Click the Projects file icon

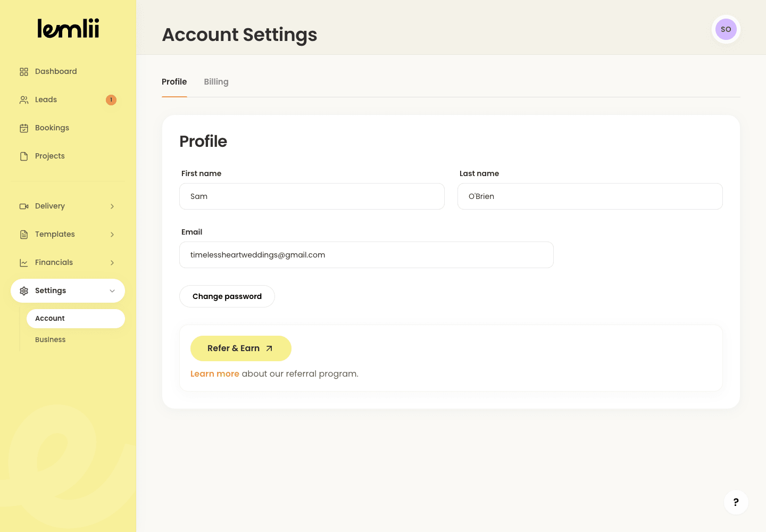[24, 156]
